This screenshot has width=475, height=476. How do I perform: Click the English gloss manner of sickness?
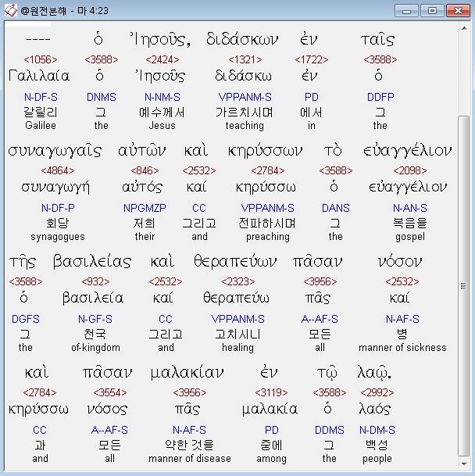click(402, 348)
